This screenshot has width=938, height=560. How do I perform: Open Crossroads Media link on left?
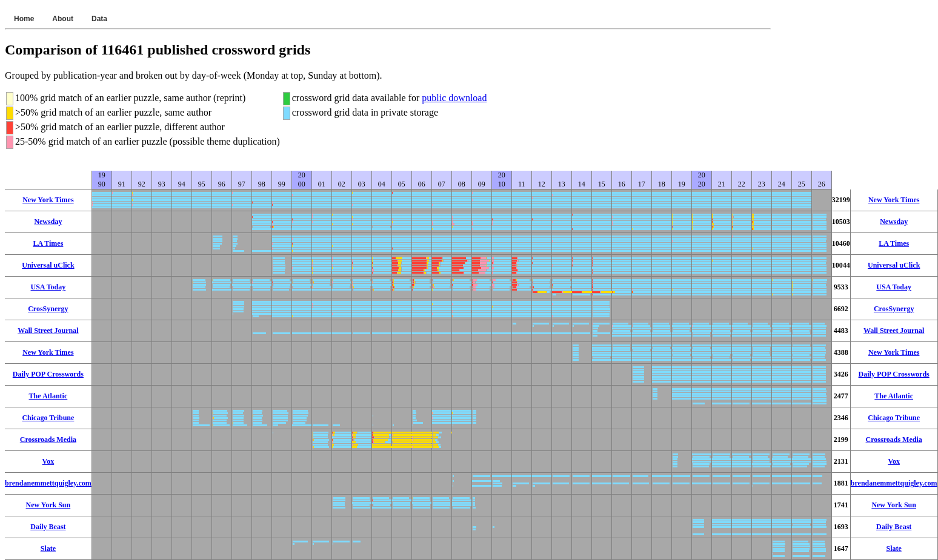click(x=48, y=440)
